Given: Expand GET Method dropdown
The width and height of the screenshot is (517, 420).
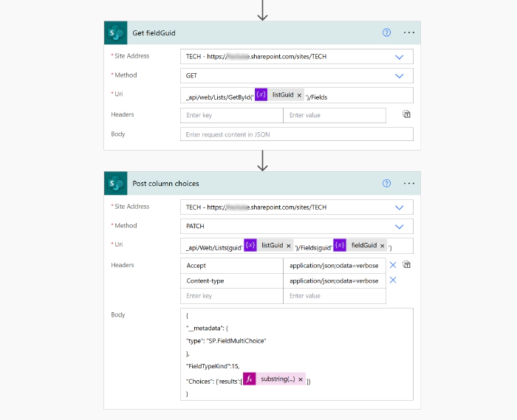Looking at the screenshot, I should (x=400, y=76).
